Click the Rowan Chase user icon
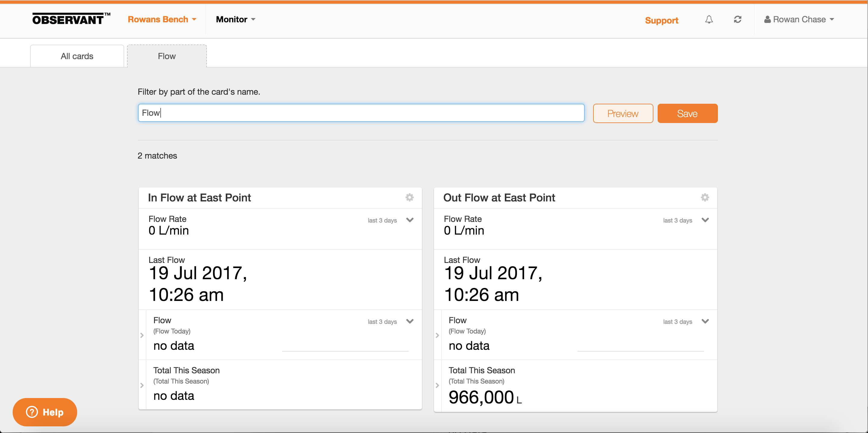This screenshot has width=868, height=433. (x=767, y=20)
